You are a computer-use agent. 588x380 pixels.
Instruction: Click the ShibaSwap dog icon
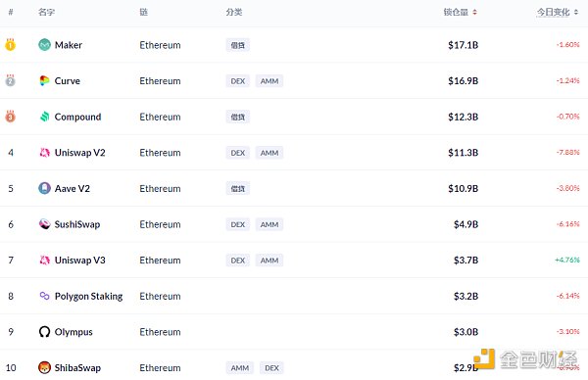(x=44, y=367)
